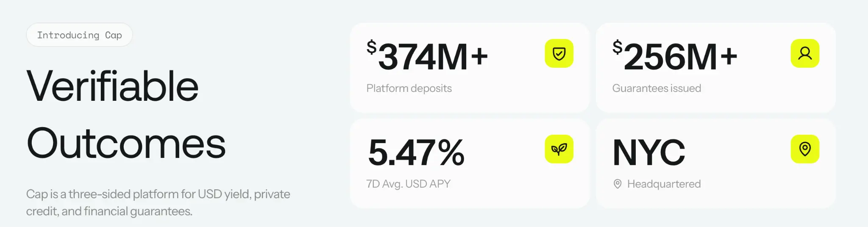Click the 374M+ deposits figure

432,57
